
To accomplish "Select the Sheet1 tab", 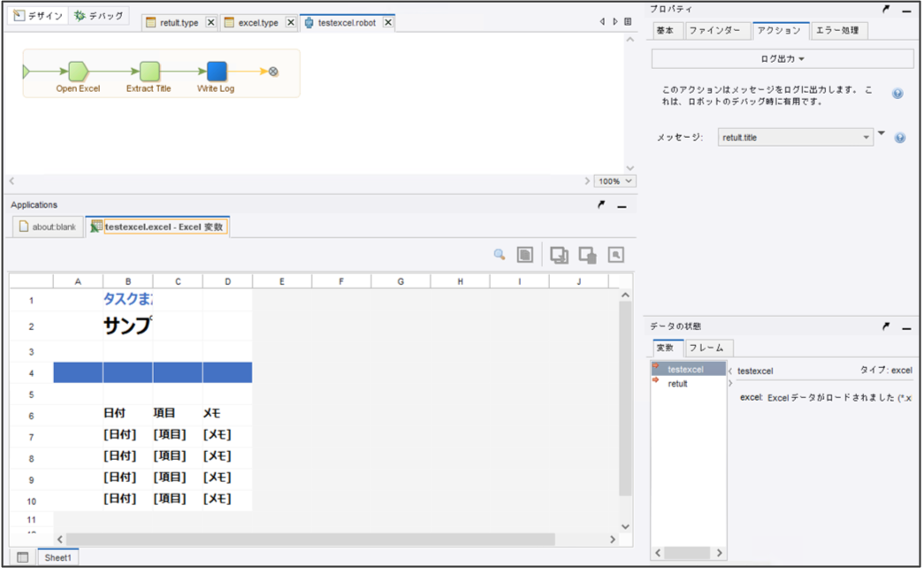I will 57,557.
